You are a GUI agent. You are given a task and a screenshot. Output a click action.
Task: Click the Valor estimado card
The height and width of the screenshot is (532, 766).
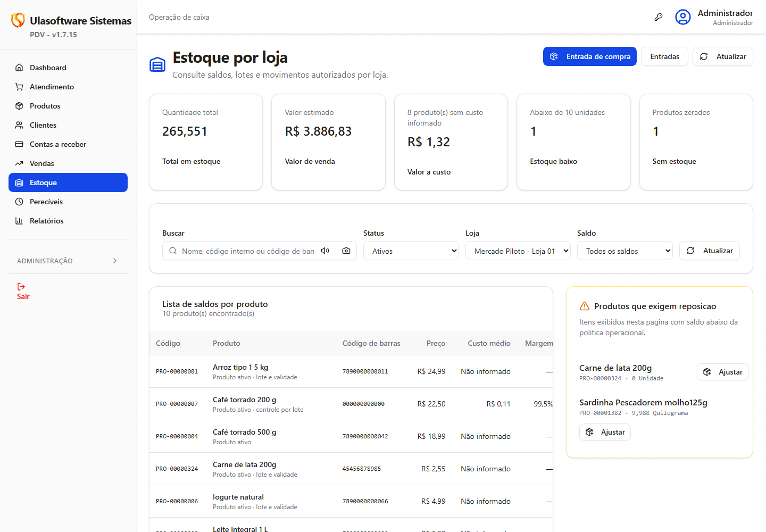[328, 142]
